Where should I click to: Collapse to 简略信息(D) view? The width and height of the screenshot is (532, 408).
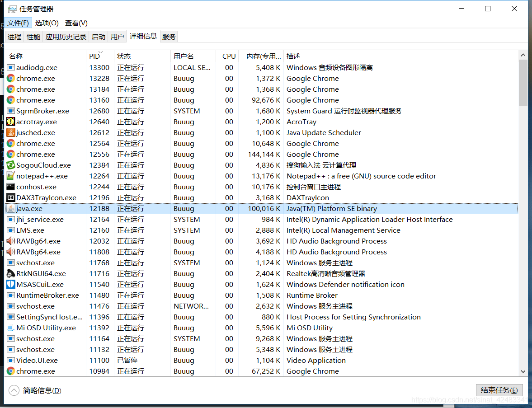35,390
